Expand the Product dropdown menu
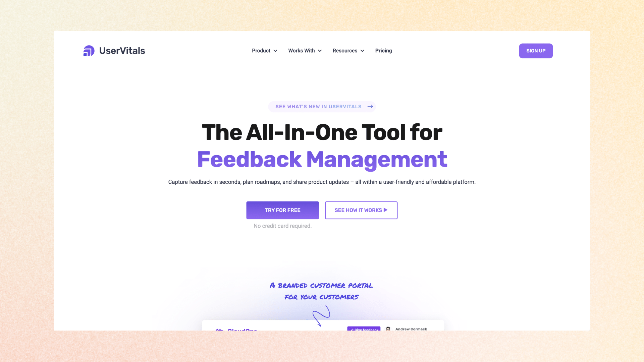 click(x=265, y=50)
